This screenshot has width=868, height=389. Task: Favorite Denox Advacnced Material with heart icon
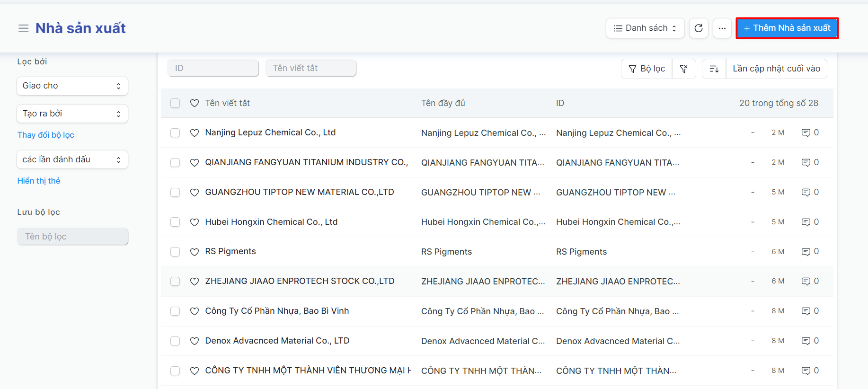195,341
